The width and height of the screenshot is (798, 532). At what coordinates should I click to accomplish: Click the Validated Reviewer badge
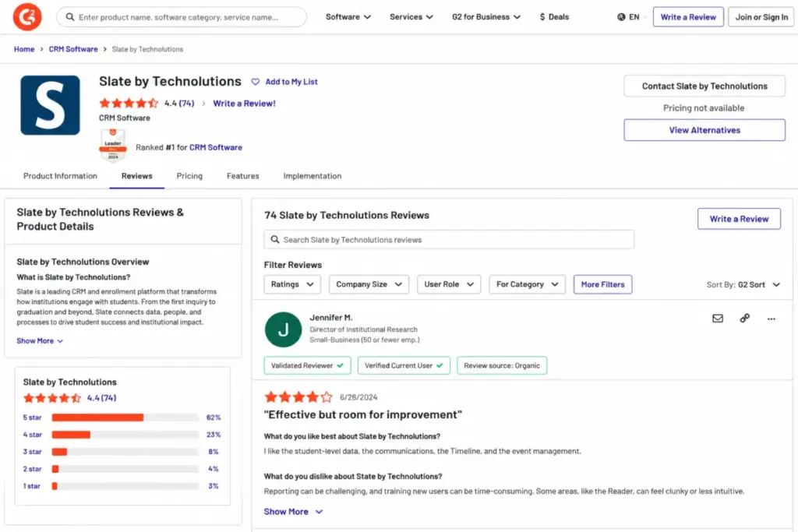click(x=307, y=365)
